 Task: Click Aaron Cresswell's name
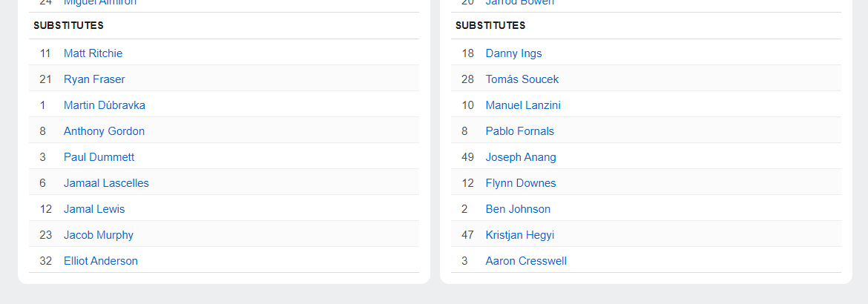pos(526,261)
